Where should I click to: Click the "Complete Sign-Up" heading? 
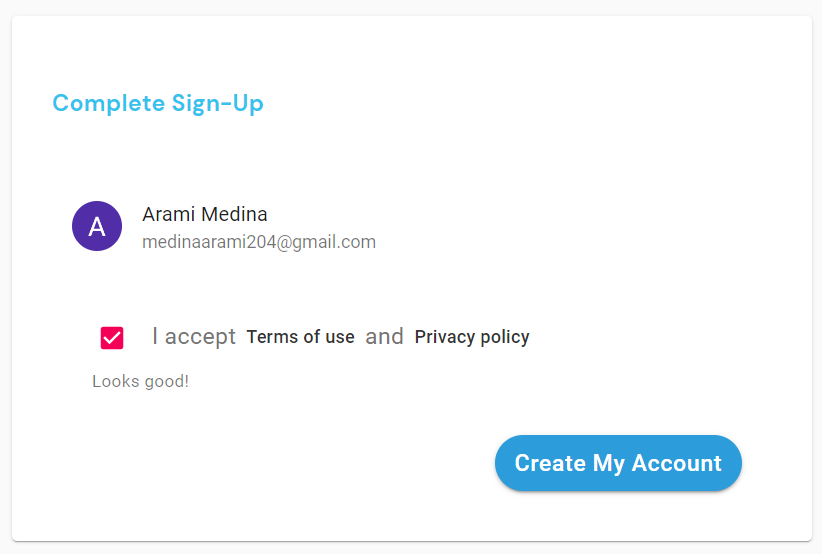pyautogui.click(x=158, y=103)
